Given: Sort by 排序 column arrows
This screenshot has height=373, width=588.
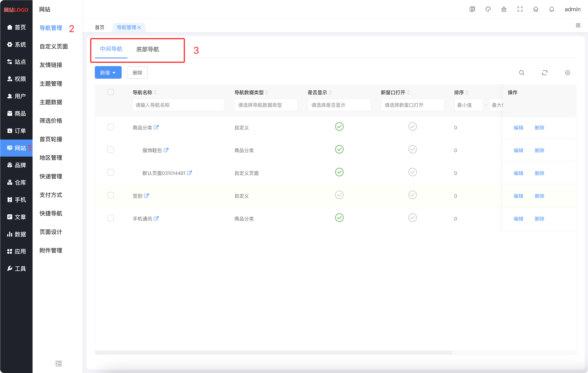Looking at the screenshot, I should (x=467, y=93).
